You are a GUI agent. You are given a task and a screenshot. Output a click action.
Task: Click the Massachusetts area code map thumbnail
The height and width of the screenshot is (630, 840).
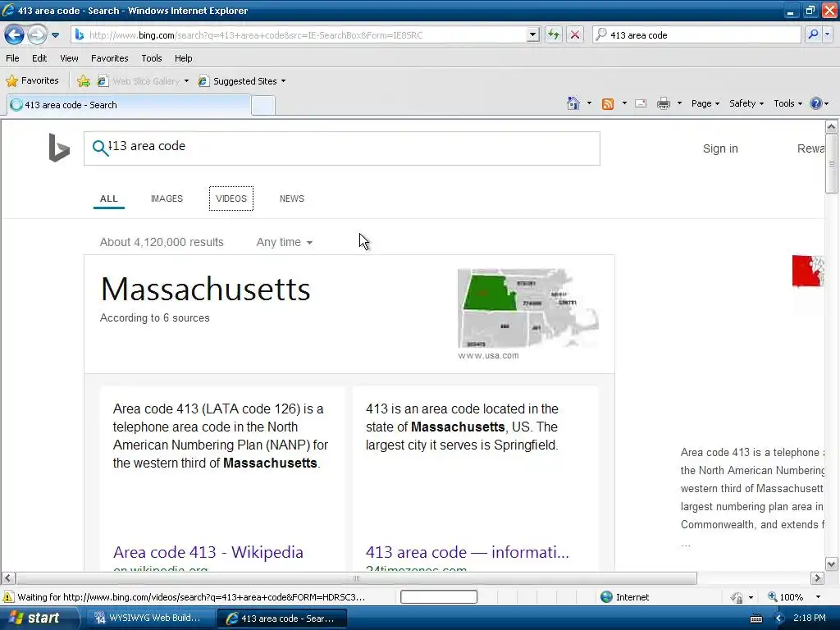tap(528, 308)
